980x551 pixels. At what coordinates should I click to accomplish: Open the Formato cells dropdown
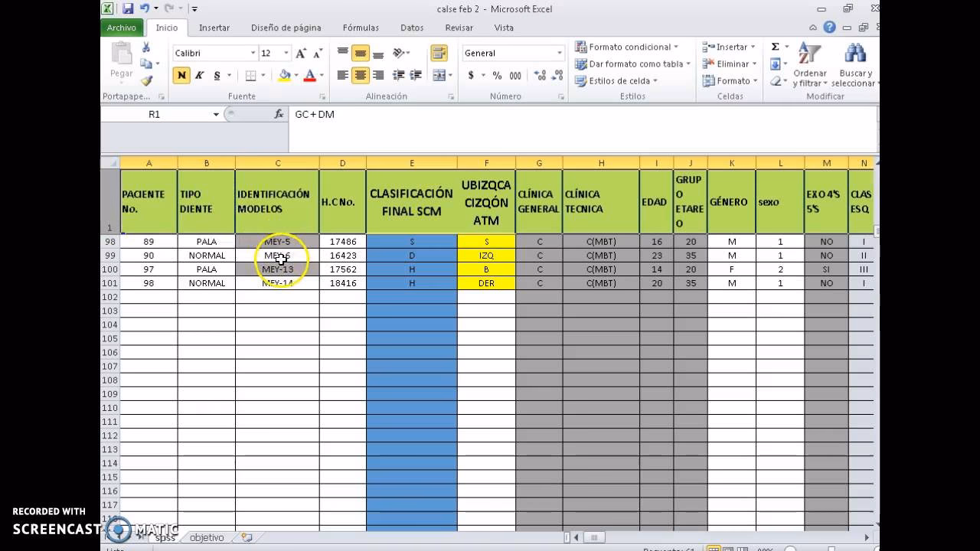tap(730, 80)
